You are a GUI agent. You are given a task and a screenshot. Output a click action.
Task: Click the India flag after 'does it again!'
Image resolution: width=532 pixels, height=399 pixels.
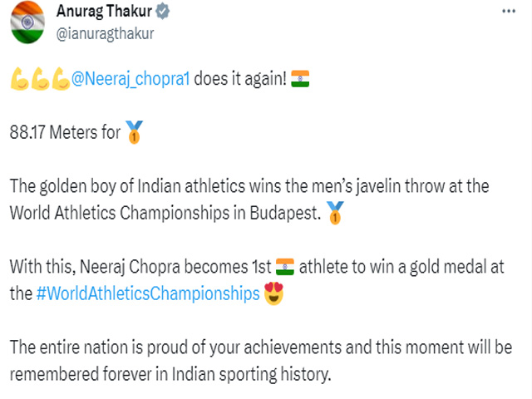point(300,79)
